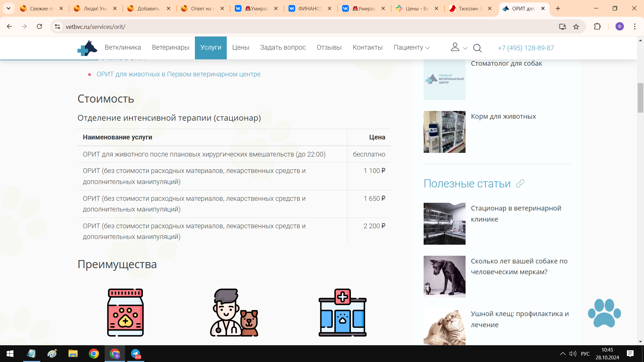
Task: Click the black dog article thumbnail
Action: (444, 277)
